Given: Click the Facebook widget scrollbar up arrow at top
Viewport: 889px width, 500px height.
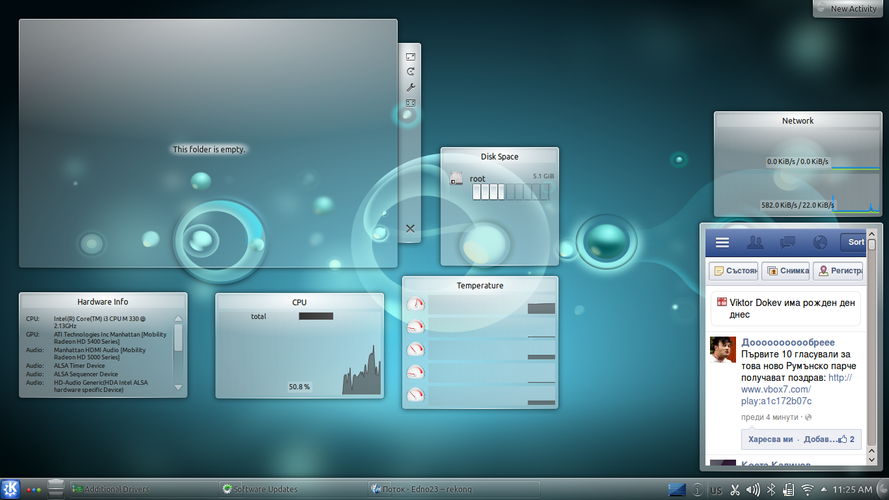Looking at the screenshot, I should click(872, 234).
